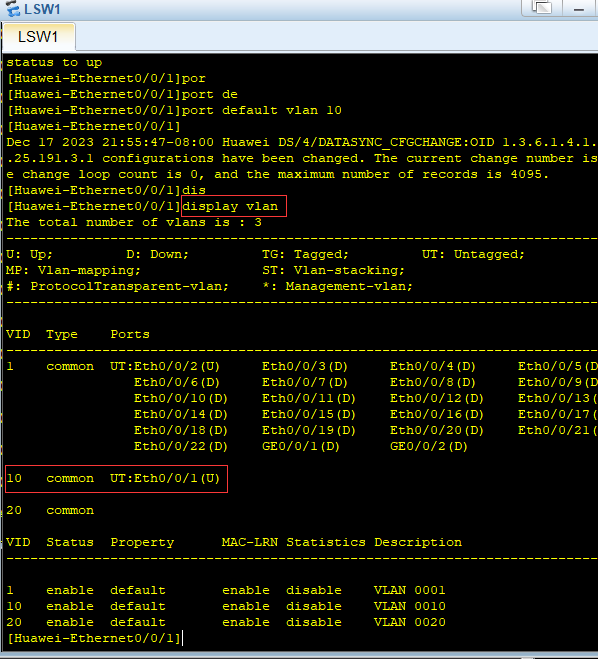Click the VLAN 10 UT:Eth0/0/1(U) row

click(x=116, y=479)
